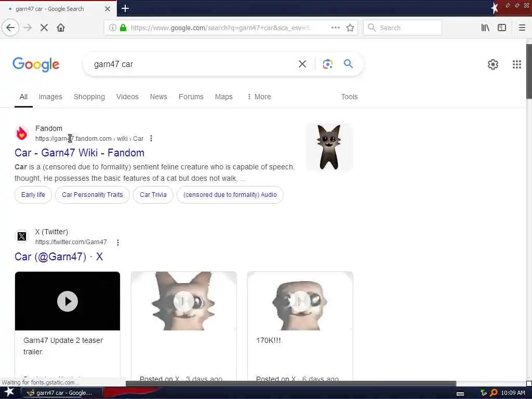Click the forward navigation arrow
Image resolution: width=532 pixels, height=399 pixels.
click(28, 28)
